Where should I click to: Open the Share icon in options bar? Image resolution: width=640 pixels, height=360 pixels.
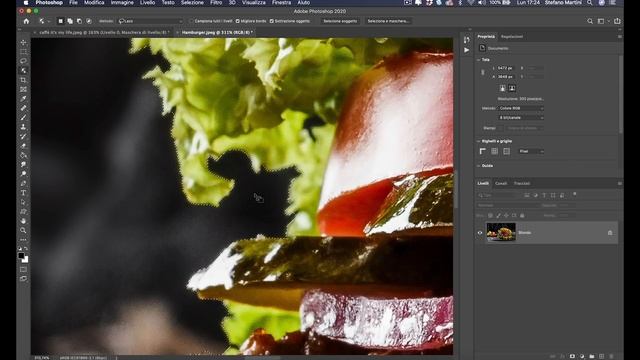point(617,21)
